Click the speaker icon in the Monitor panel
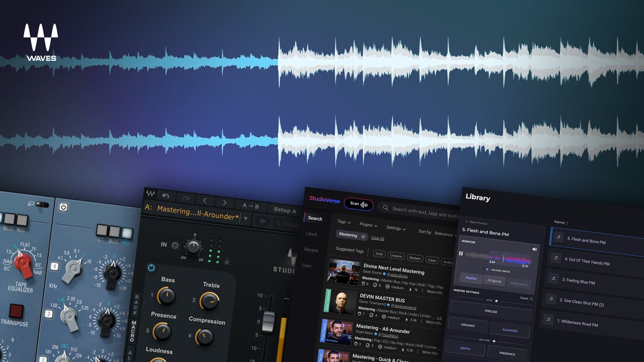The width and height of the screenshot is (644, 362). (534, 249)
